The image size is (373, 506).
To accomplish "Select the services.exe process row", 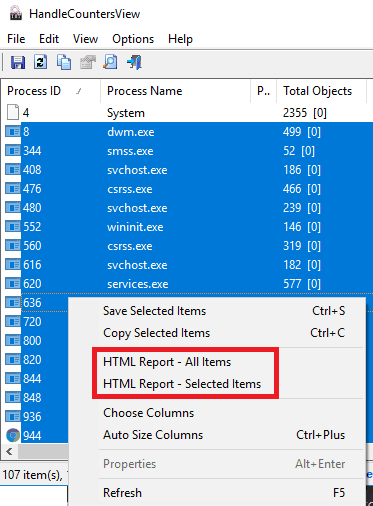I will click(x=187, y=284).
